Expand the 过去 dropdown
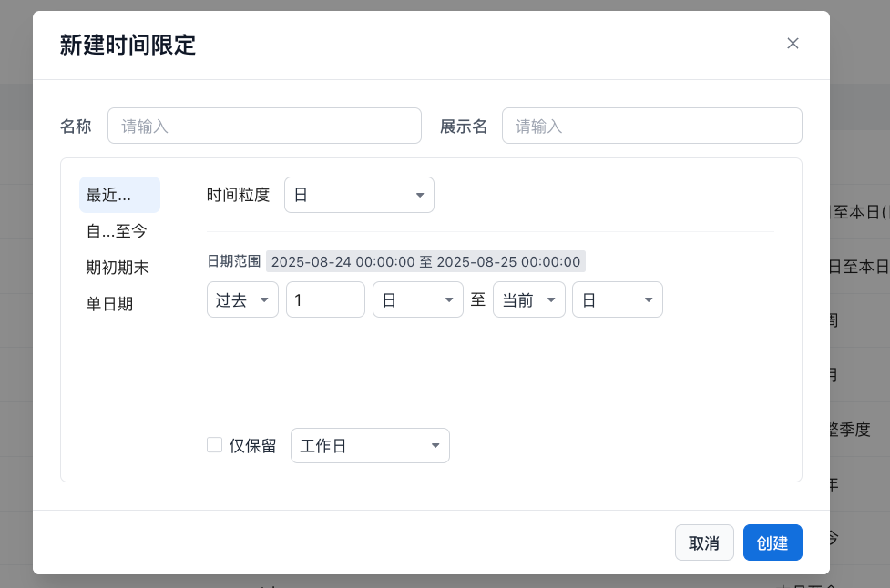 tap(242, 299)
